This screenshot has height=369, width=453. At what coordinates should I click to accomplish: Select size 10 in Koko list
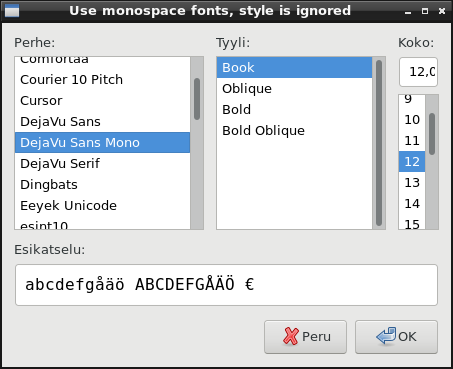click(412, 120)
